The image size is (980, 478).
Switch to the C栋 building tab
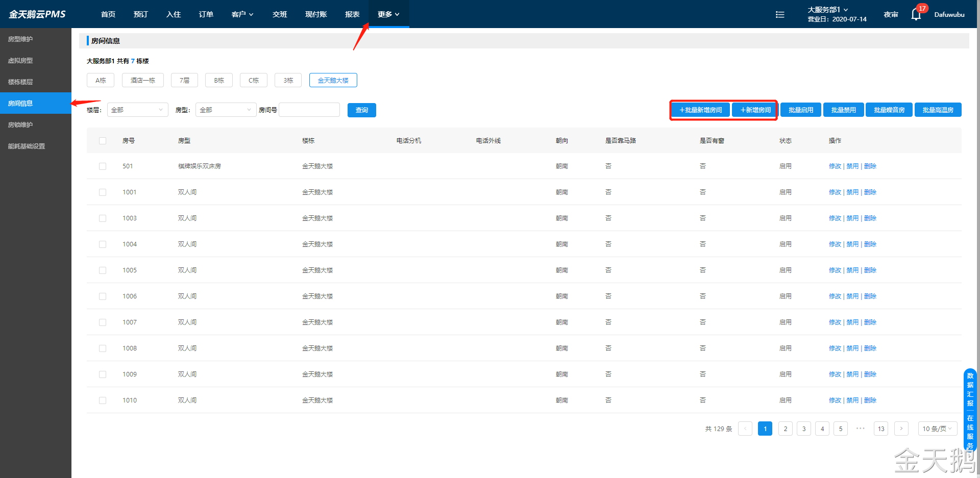[x=254, y=80]
